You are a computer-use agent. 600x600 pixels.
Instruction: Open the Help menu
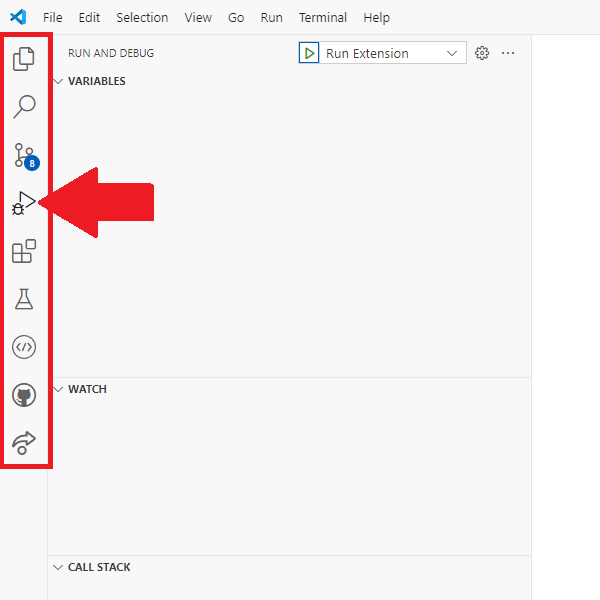coord(377,18)
